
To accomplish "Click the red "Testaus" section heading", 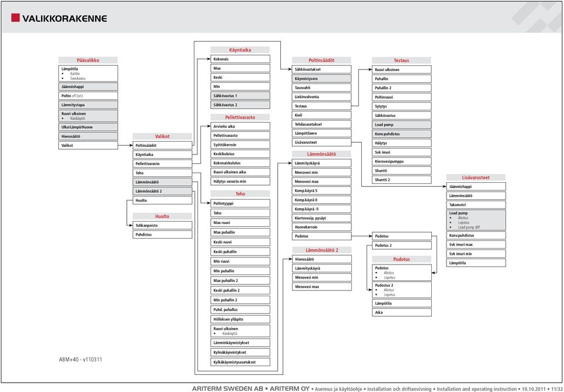I will (401, 61).
